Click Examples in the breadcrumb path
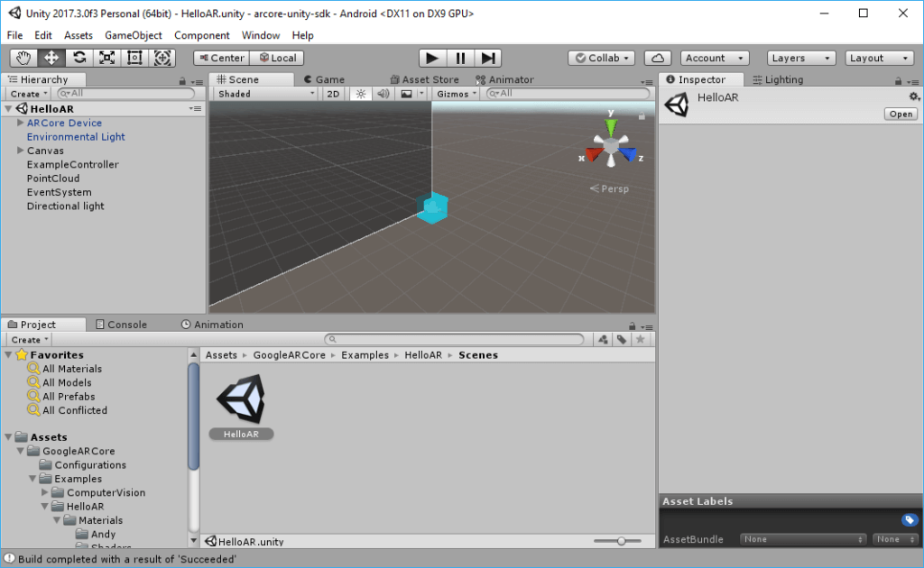The width and height of the screenshot is (924, 568). (365, 355)
